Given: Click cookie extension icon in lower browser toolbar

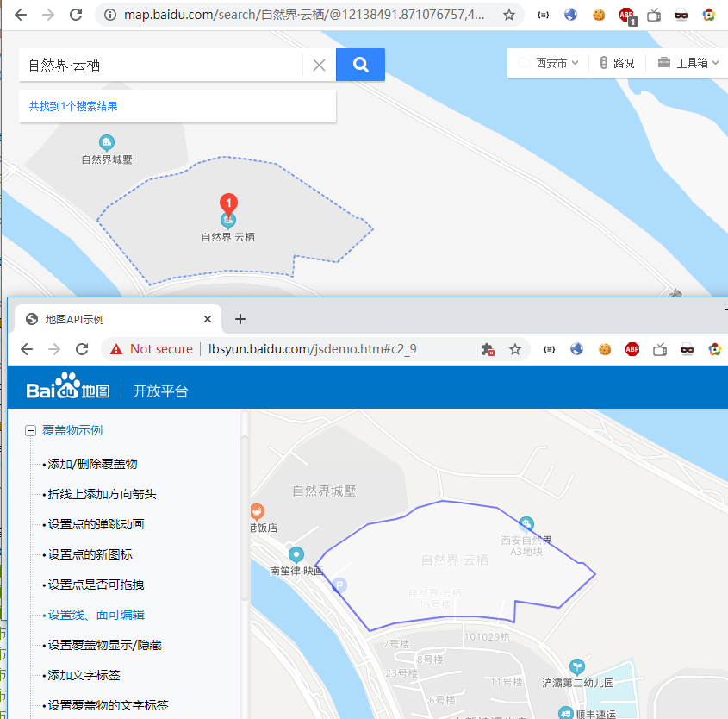Looking at the screenshot, I should coord(605,349).
